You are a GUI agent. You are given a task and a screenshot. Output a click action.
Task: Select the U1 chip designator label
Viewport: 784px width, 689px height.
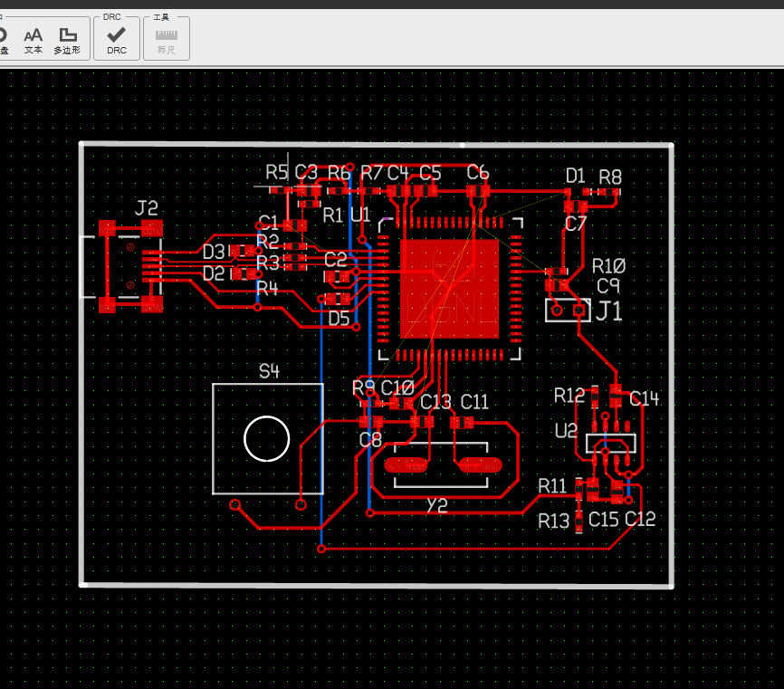[x=360, y=215]
